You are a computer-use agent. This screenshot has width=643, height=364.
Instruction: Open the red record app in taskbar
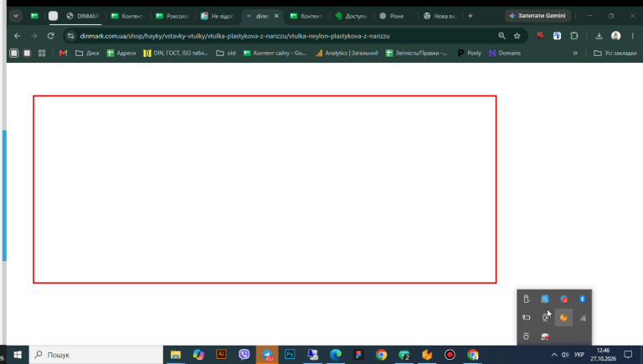450,355
